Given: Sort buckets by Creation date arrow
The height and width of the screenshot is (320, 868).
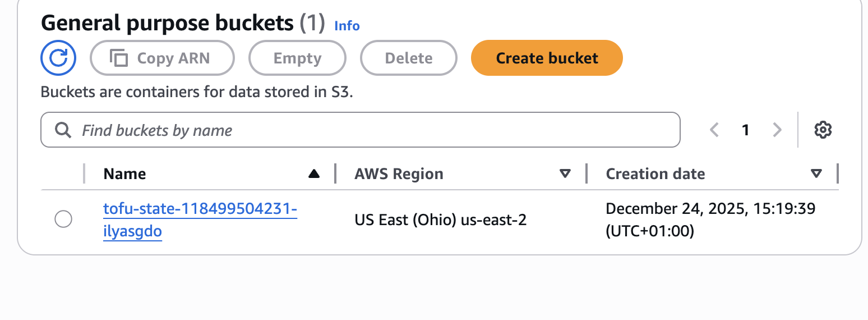Looking at the screenshot, I should (x=816, y=174).
